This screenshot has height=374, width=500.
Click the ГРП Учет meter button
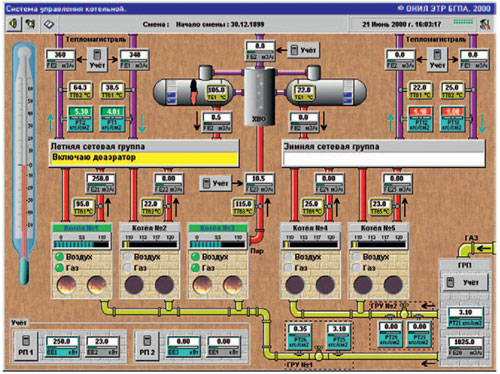pos(465,283)
